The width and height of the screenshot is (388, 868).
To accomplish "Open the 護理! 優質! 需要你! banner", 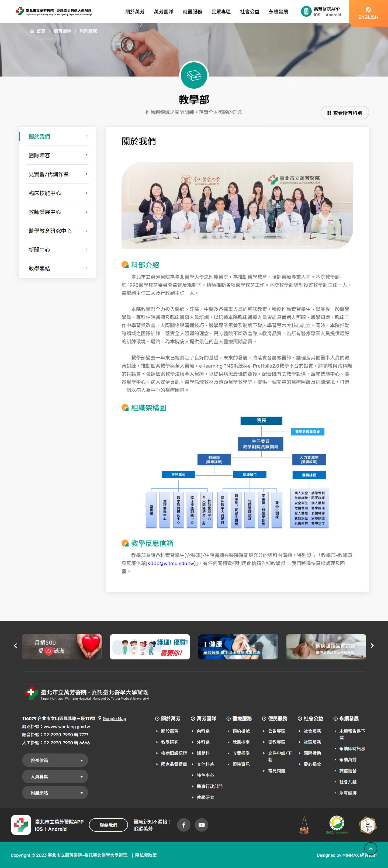I will [x=150, y=646].
